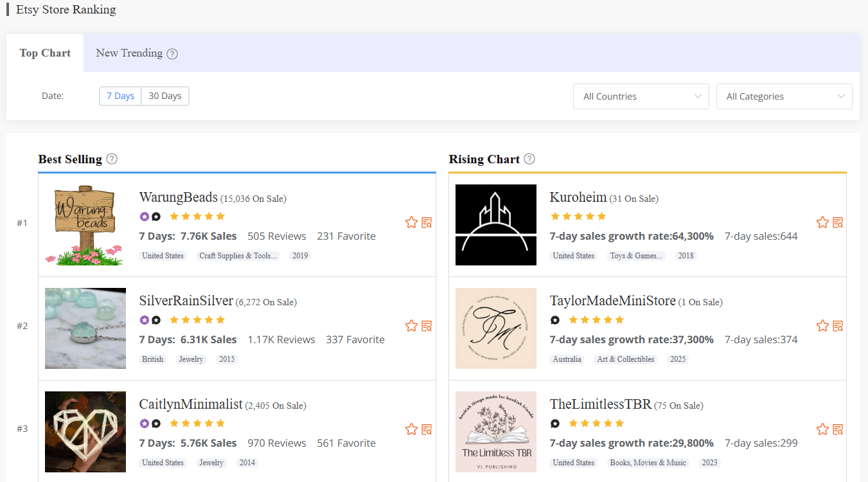
Task: Click the black badge icon beside CaitlynMinimalist
Action: [x=155, y=423]
